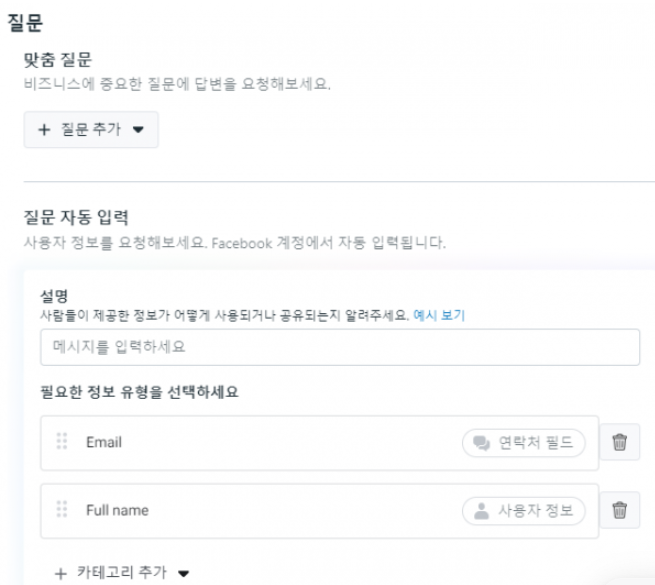Open the 카테고리 추가 dropdown arrow
The height and width of the screenshot is (585, 655).
coord(183,573)
